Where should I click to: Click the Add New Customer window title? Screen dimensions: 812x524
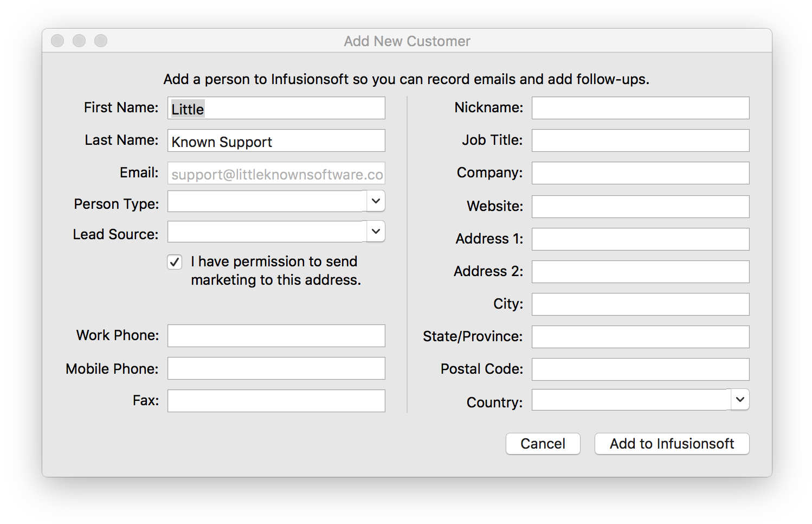[407, 41]
